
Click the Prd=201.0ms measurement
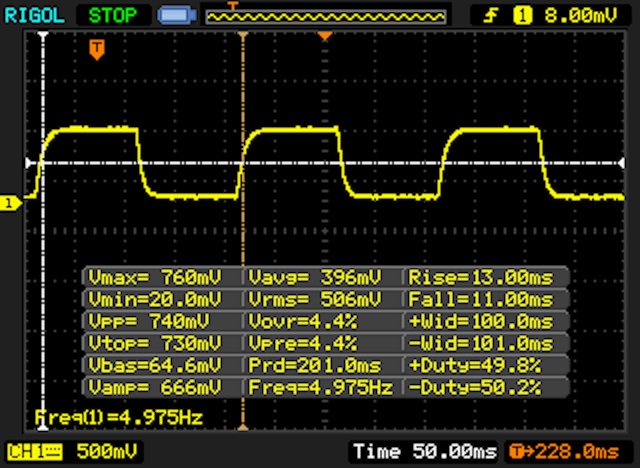point(315,365)
